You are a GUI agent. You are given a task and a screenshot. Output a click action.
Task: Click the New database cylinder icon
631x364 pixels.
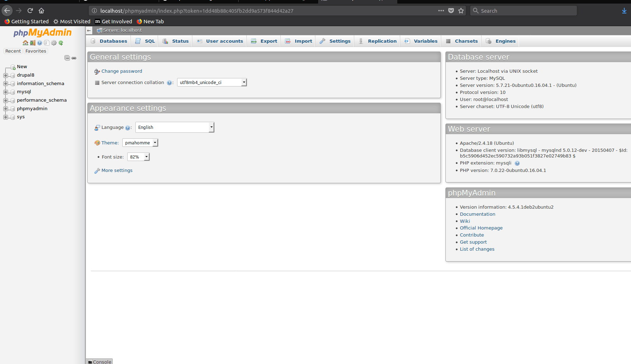coord(13,67)
